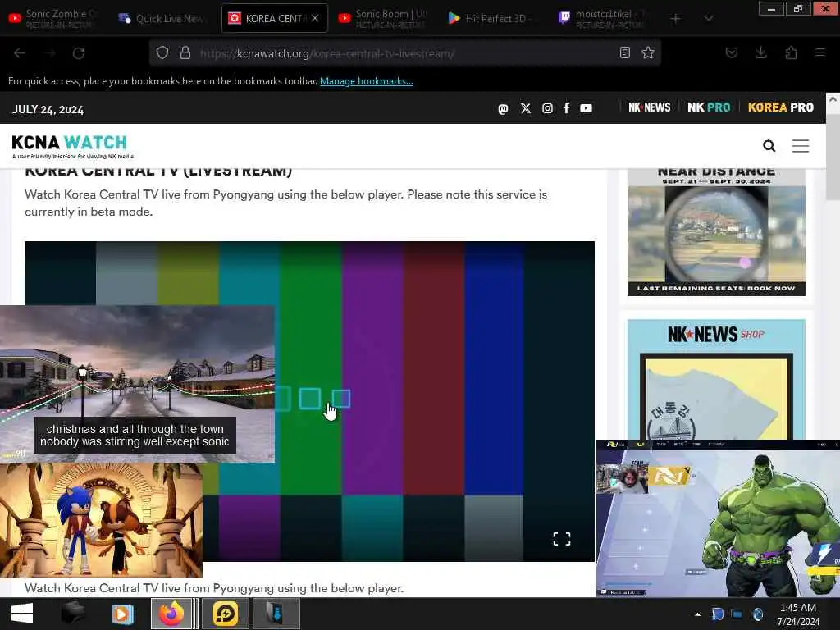This screenshot has height=630, width=840.
Task: Open the NK PRO header link
Action: (709, 107)
